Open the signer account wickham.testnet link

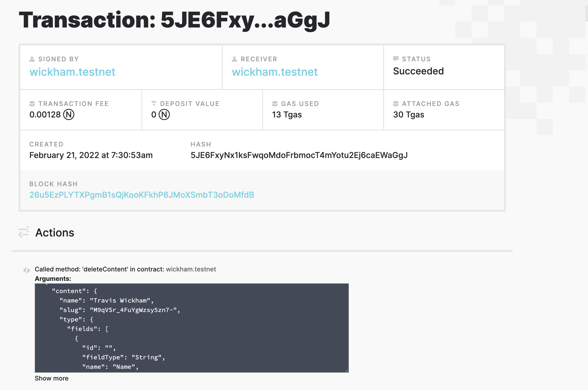[72, 72]
